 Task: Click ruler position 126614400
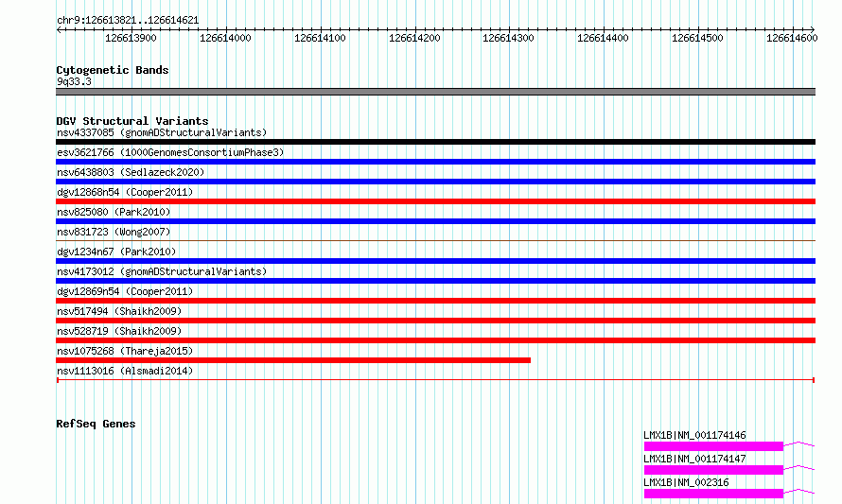(x=603, y=38)
